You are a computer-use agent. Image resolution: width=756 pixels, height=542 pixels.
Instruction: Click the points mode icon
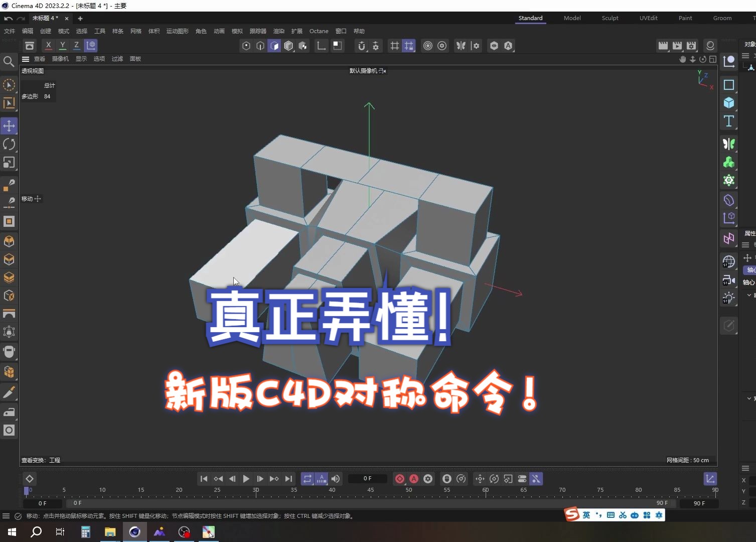coord(246,46)
